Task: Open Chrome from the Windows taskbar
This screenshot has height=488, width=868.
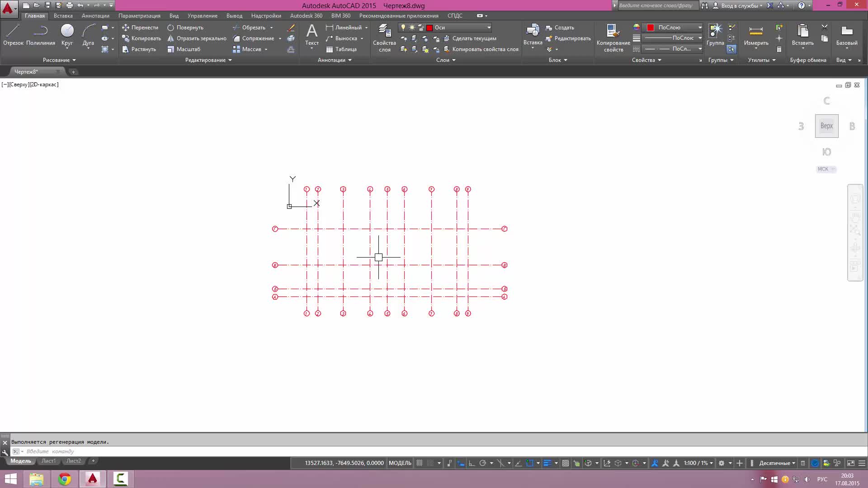Action: point(65,479)
